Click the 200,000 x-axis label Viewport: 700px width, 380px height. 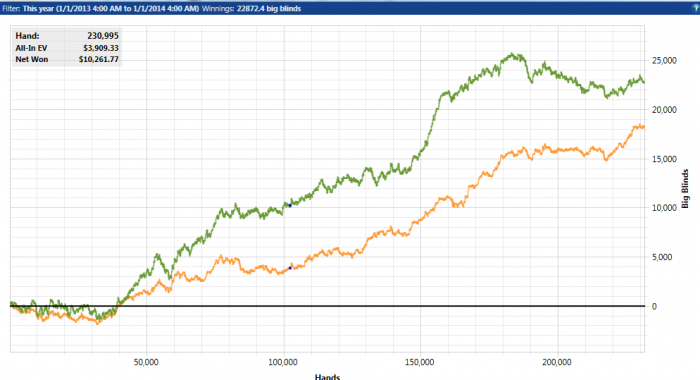tap(557, 362)
